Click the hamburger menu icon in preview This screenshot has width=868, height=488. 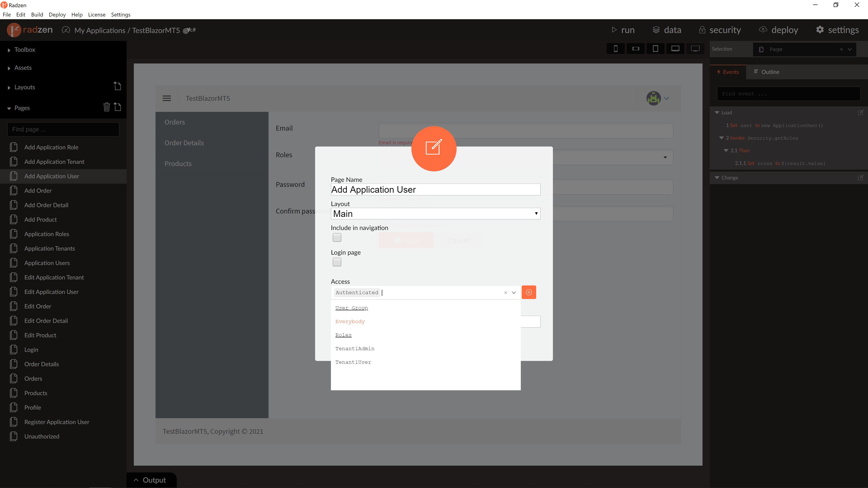click(x=167, y=98)
